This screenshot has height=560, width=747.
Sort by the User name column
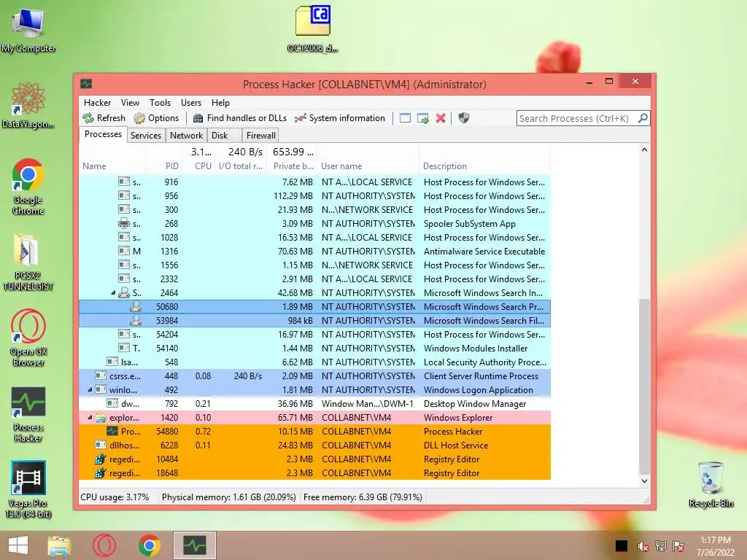pos(368,166)
